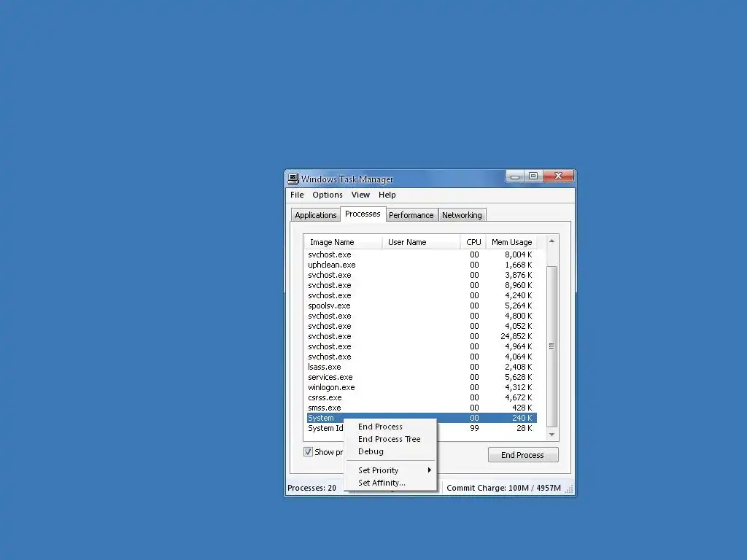Viewport: 747px width, 560px height.
Task: Select the winlogon.exe process row
Action: (421, 388)
